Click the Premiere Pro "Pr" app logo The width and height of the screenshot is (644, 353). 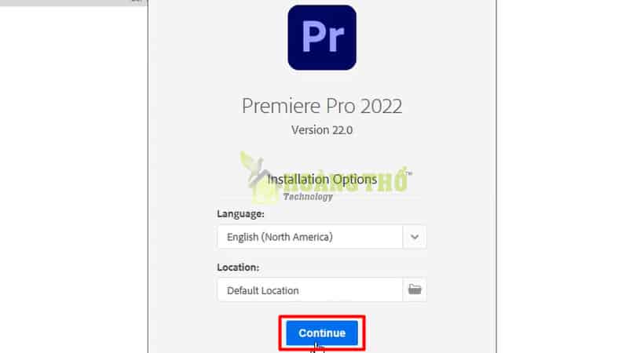322,38
